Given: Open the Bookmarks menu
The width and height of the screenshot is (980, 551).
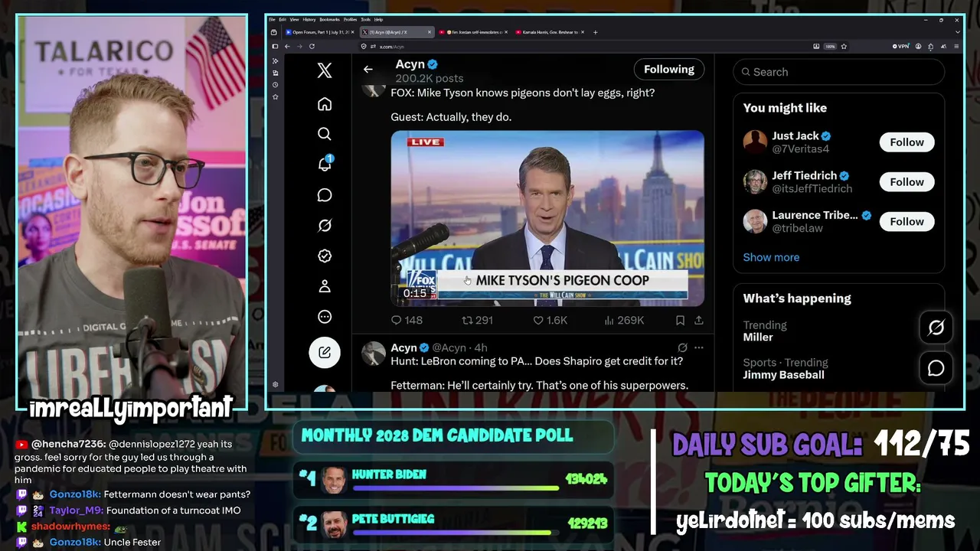Looking at the screenshot, I should click(330, 19).
